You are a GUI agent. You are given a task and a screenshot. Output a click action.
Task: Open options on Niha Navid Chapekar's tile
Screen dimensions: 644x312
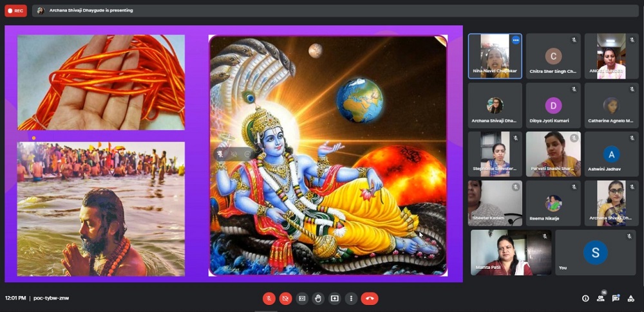click(516, 41)
